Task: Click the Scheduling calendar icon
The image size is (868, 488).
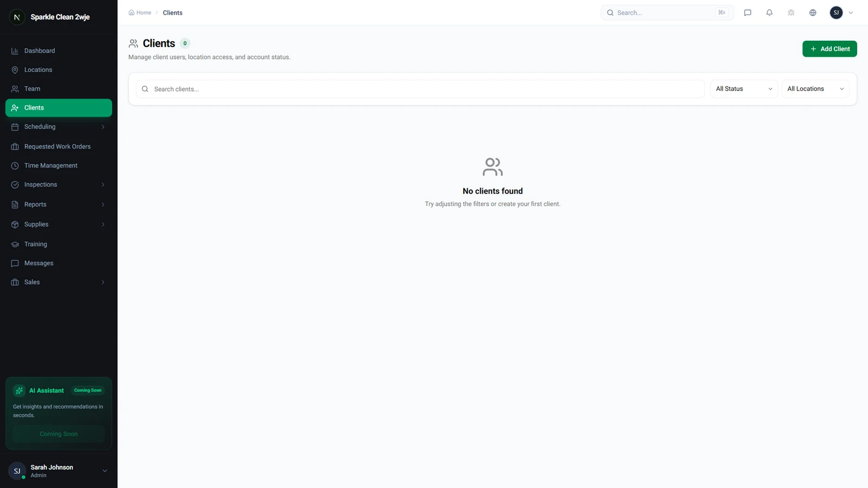Action: click(x=15, y=127)
